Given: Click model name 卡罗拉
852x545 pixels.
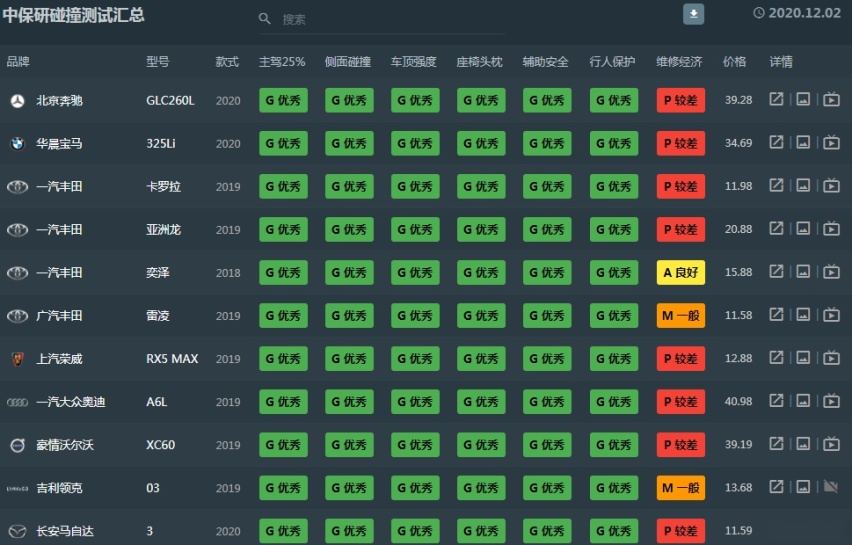Looking at the screenshot, I should 163,186.
